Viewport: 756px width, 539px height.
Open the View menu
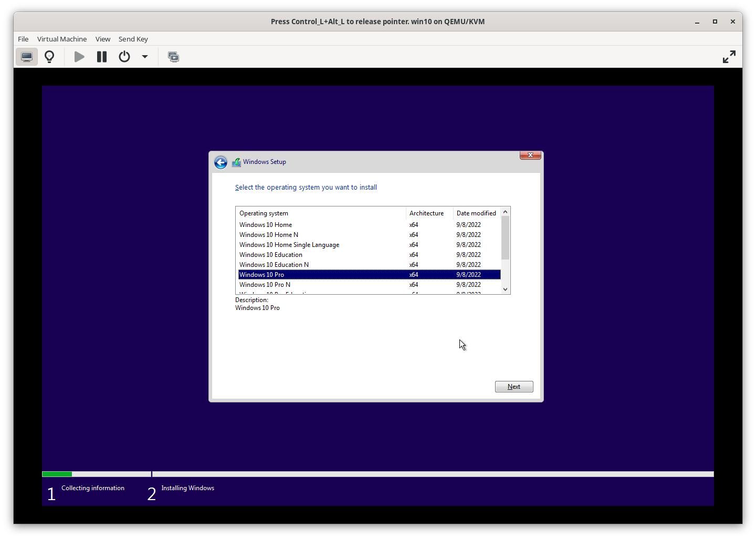coord(103,39)
